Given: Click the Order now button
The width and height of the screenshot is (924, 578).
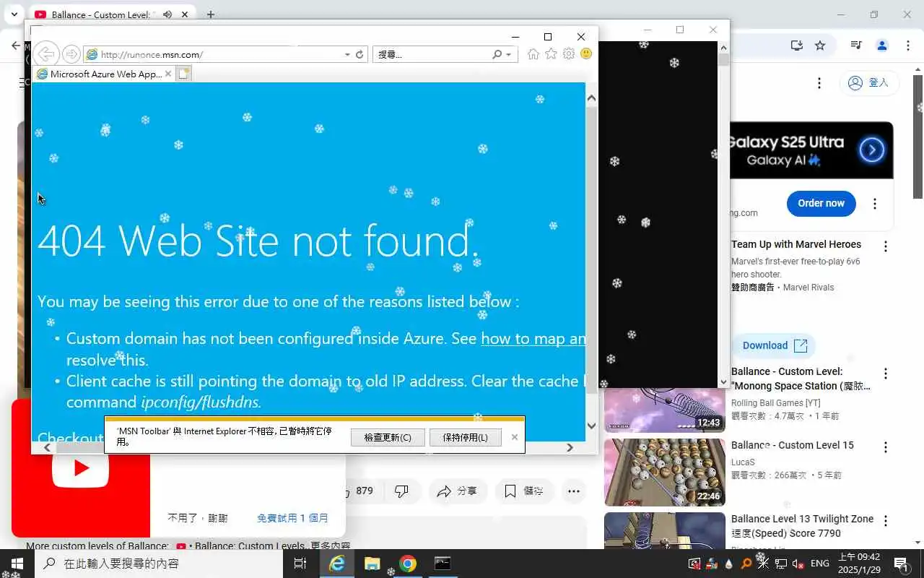Looking at the screenshot, I should pyautogui.click(x=821, y=203).
